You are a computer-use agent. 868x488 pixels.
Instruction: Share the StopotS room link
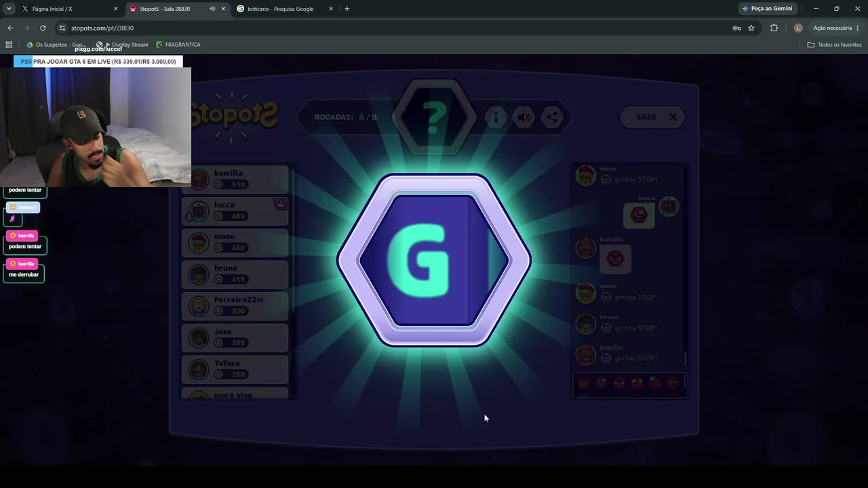(x=553, y=117)
